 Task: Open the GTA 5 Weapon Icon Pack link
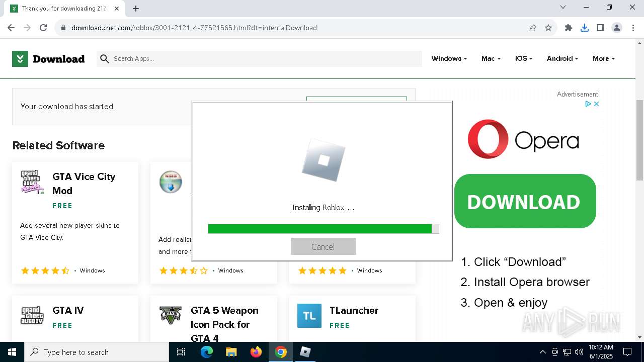tap(224, 324)
